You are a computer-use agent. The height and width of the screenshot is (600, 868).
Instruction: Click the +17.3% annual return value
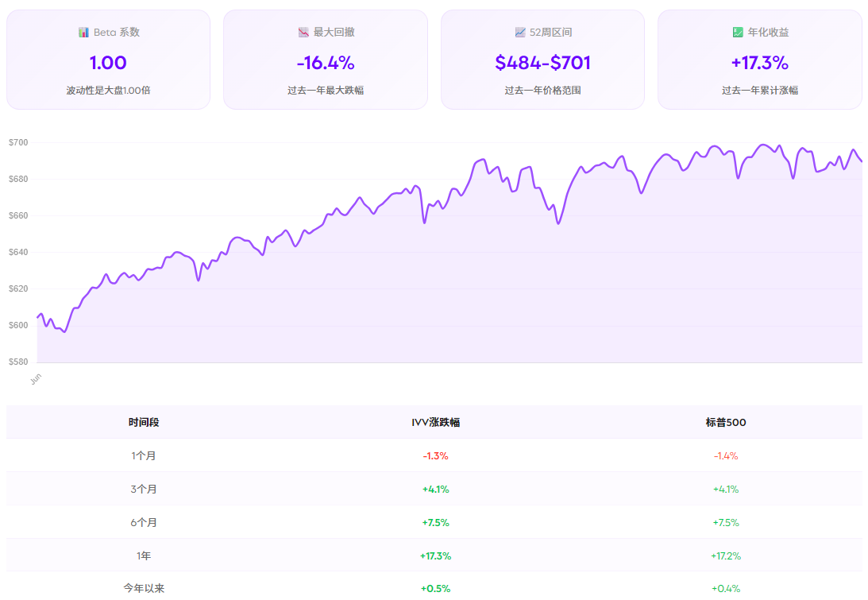pyautogui.click(x=760, y=61)
